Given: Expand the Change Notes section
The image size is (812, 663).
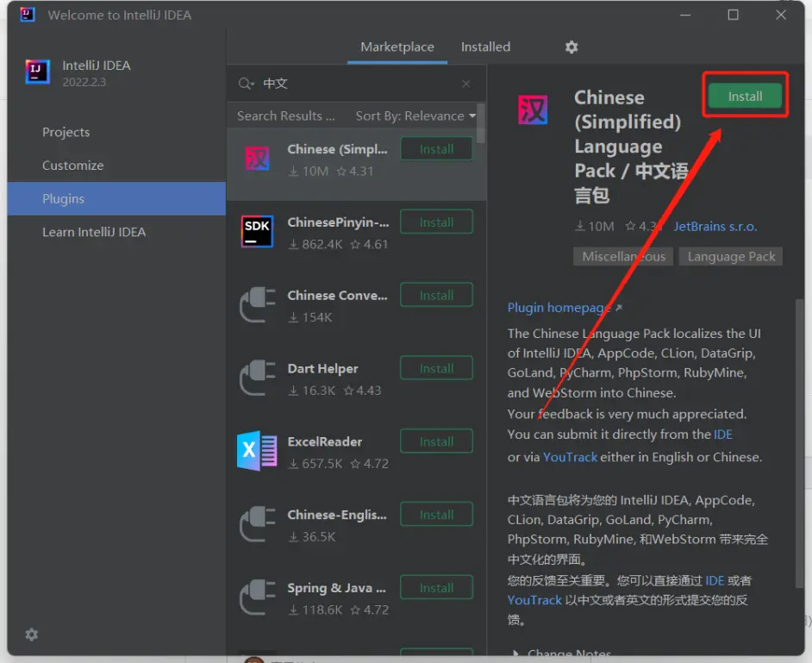Looking at the screenshot, I should [x=562, y=654].
